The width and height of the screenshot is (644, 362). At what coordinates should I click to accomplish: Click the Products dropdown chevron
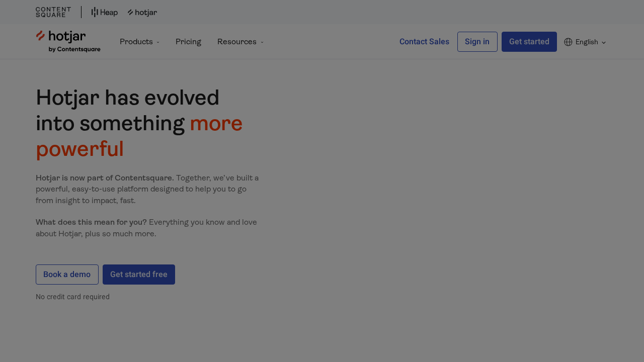click(x=158, y=42)
